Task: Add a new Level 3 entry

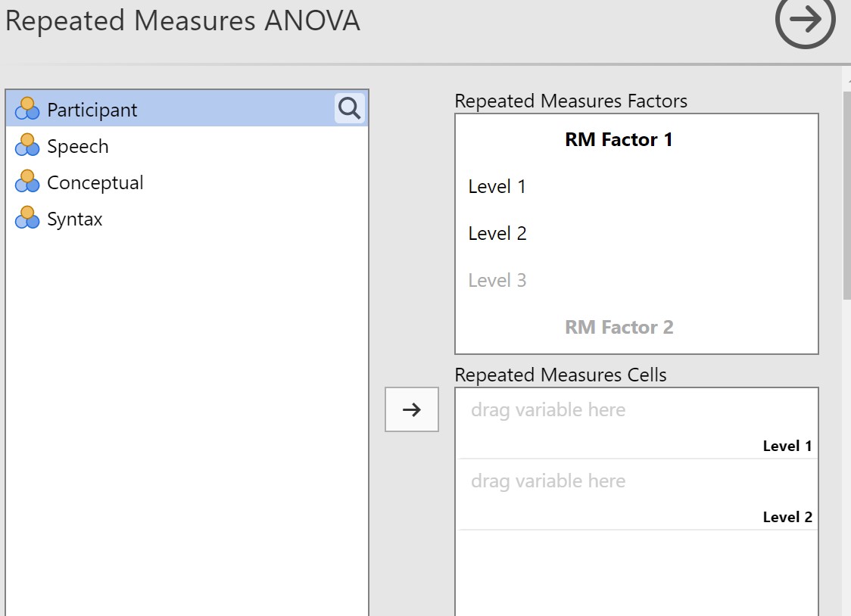Action: pos(497,280)
